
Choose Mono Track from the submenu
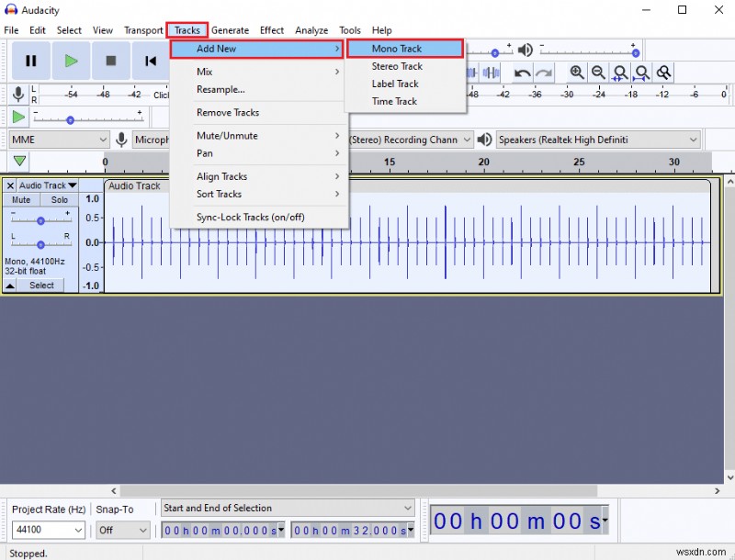405,49
